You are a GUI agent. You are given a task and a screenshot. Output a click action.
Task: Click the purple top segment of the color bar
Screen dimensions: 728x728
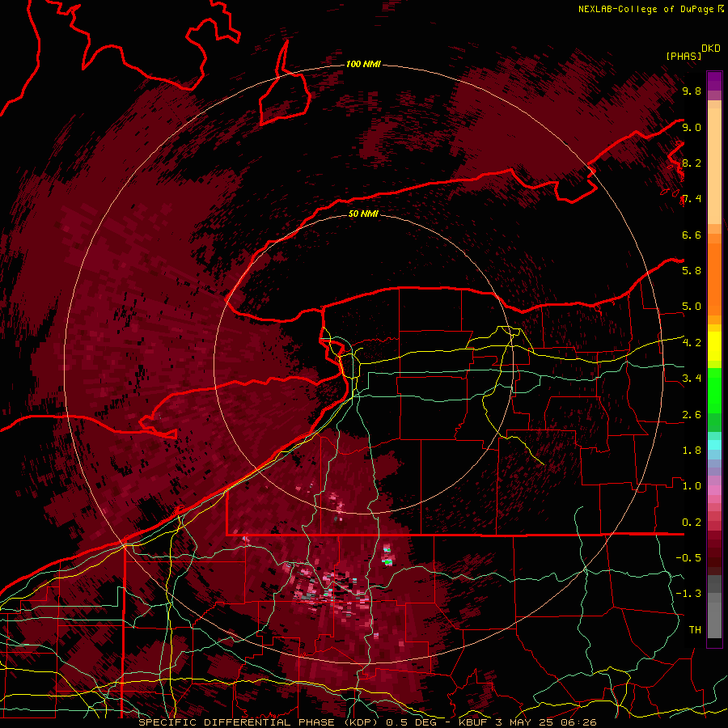714,81
